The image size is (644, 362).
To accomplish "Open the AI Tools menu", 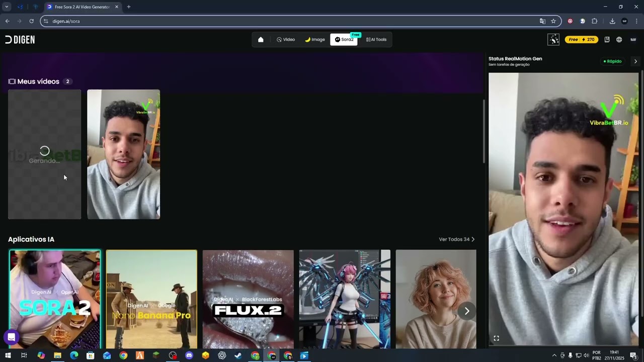I will tap(376, 40).
